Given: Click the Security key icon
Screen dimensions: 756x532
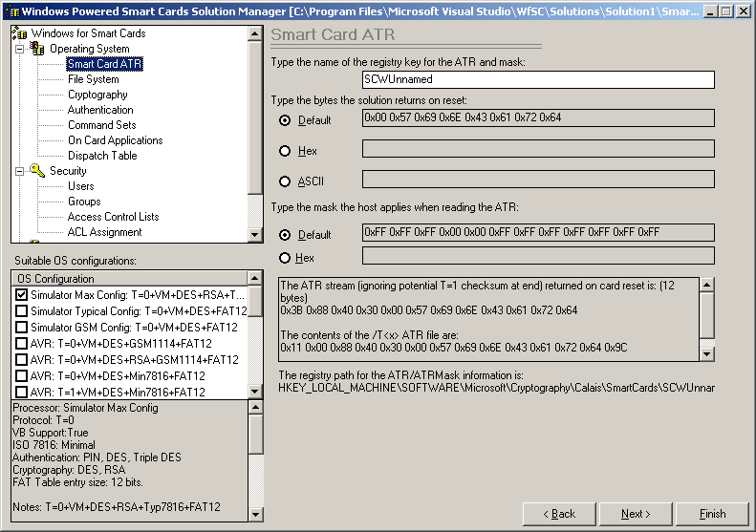Looking at the screenshot, I should [x=37, y=171].
